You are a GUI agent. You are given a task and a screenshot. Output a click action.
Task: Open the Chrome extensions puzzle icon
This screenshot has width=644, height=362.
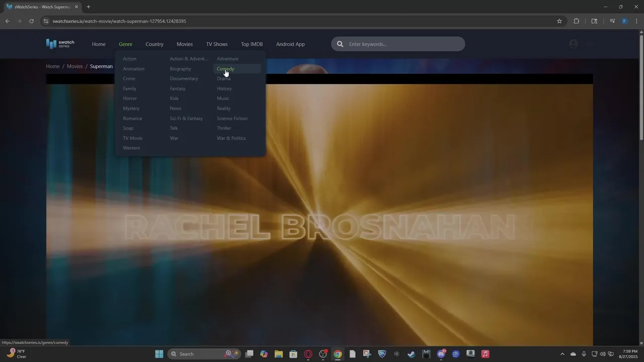click(x=576, y=21)
